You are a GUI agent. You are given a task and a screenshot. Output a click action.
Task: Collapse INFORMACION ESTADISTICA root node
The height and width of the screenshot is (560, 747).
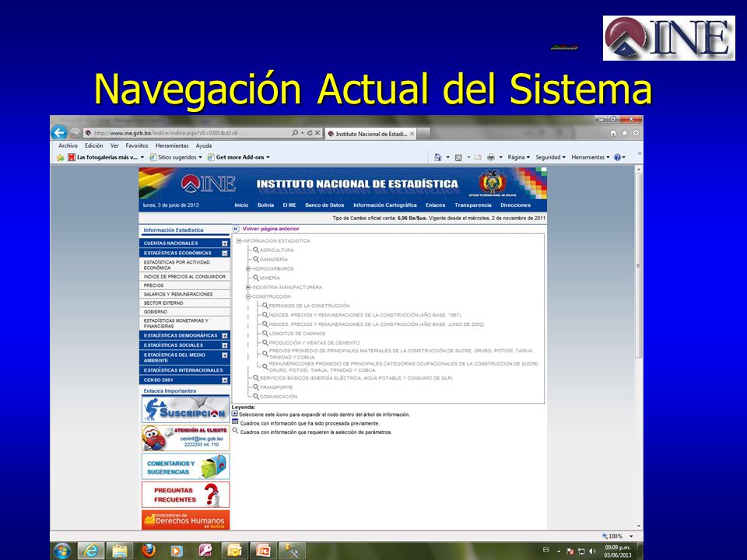pos(239,241)
